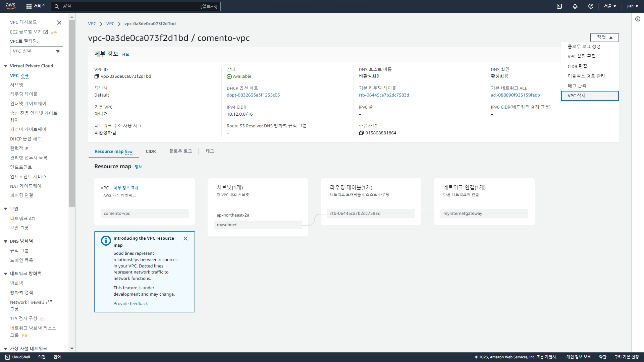Open the services grid menu icon
Screen dimensions: 644x362
pos(29,6)
